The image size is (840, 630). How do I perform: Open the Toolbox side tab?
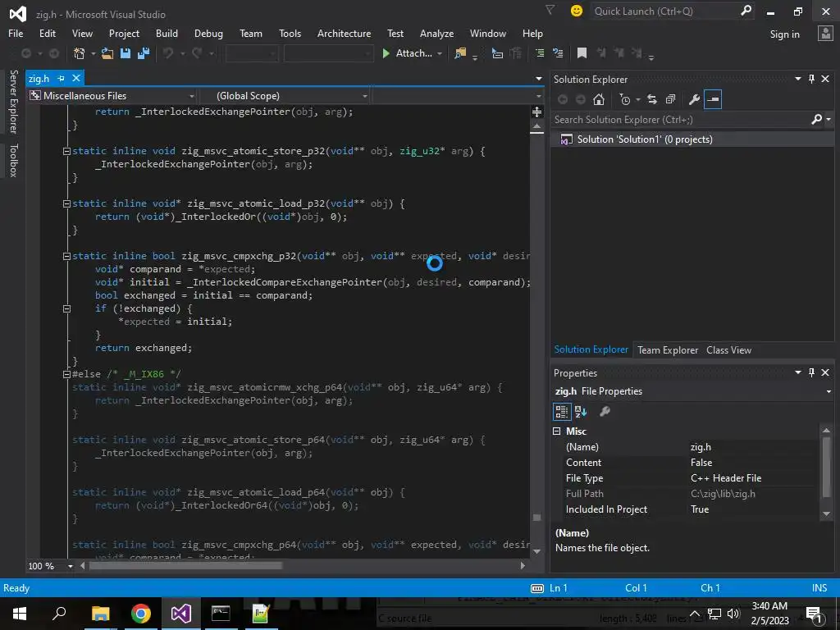pos(13,160)
